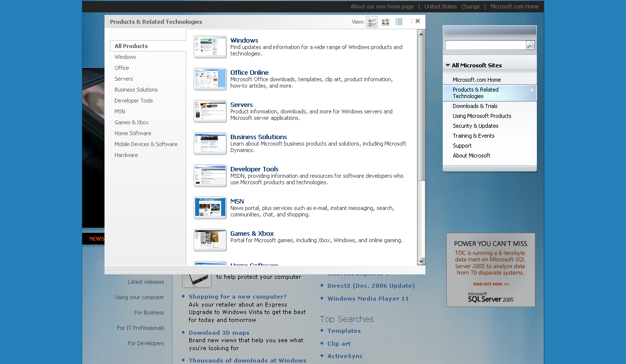Image resolution: width=626 pixels, height=364 pixels.
Task: Click the SQL Server 2005 advertisement banner
Action: 490,270
